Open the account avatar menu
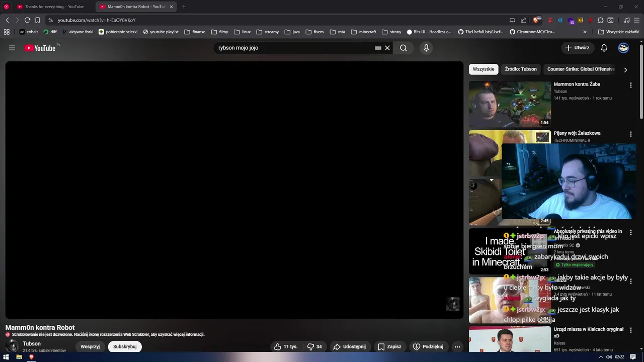 623,48
